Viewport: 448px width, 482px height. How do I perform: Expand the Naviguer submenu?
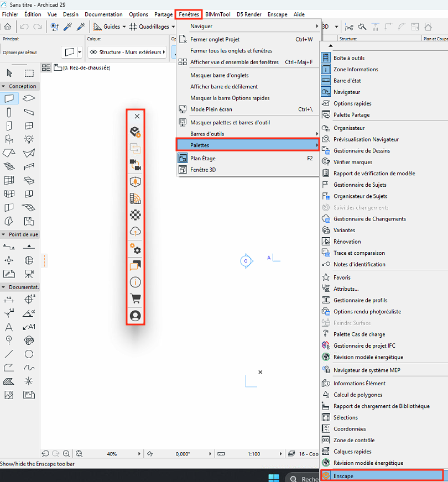(248, 26)
